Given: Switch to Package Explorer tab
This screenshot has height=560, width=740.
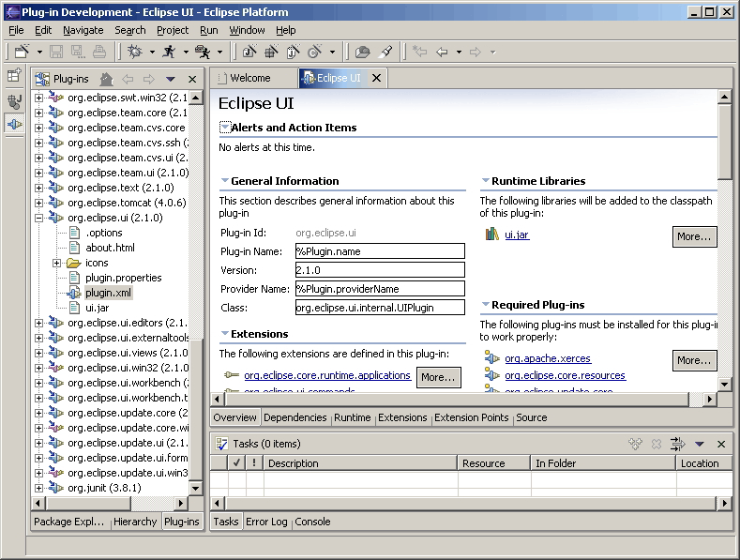Looking at the screenshot, I should tap(68, 522).
